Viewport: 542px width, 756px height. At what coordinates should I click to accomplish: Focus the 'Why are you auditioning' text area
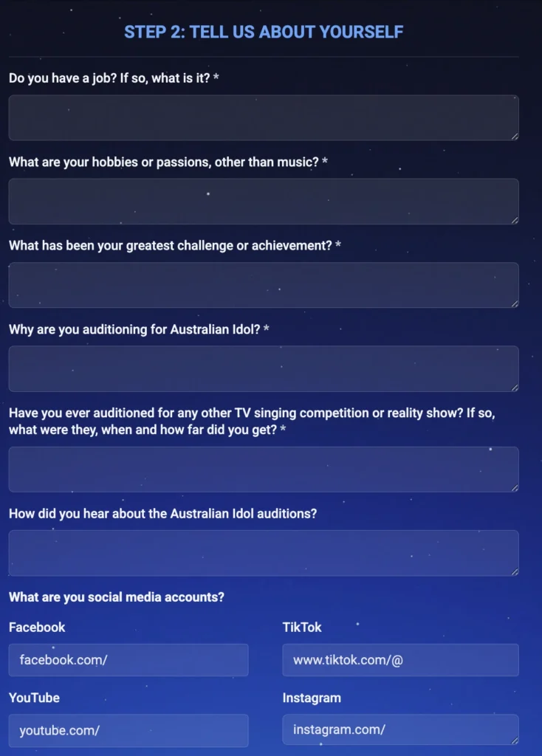click(263, 368)
